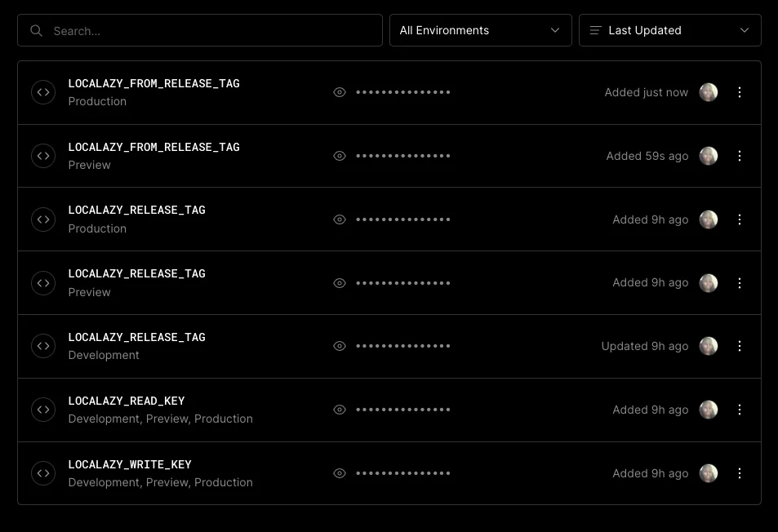
Task: Click the code icon for LOCALAZY_READ_KEY
Action: click(x=43, y=410)
